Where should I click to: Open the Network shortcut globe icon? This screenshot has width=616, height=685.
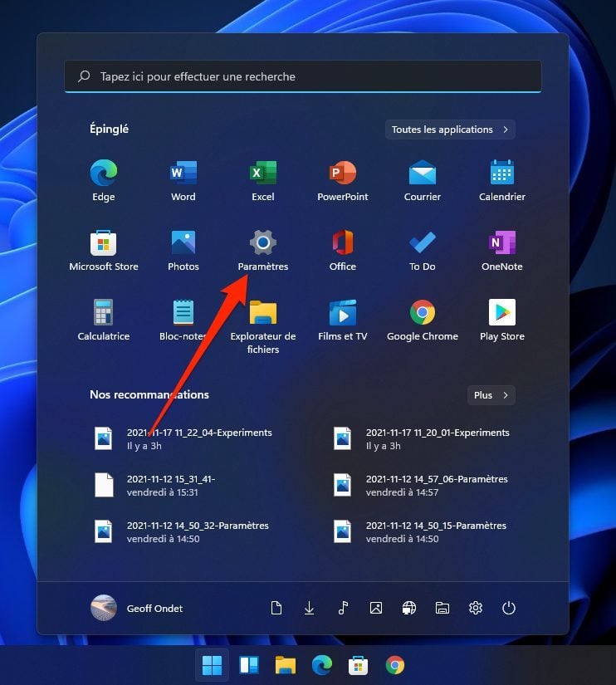(x=409, y=608)
